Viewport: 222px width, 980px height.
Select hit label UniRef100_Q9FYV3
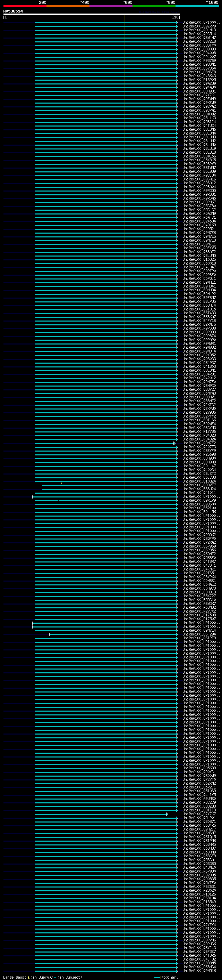[x=199, y=248]
